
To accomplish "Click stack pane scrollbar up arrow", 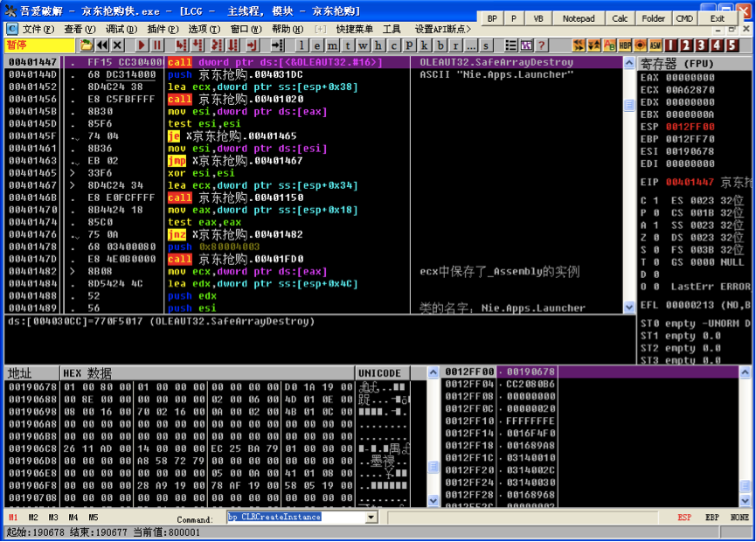I will [x=745, y=372].
